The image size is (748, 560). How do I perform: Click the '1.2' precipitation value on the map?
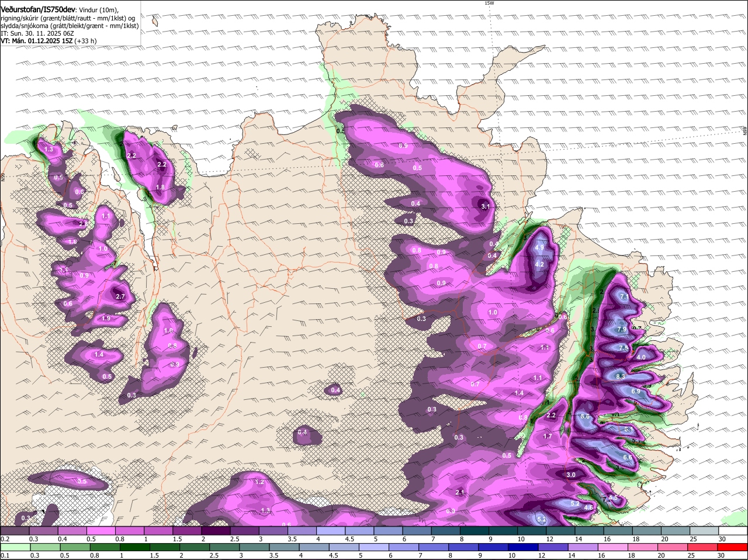point(260,482)
